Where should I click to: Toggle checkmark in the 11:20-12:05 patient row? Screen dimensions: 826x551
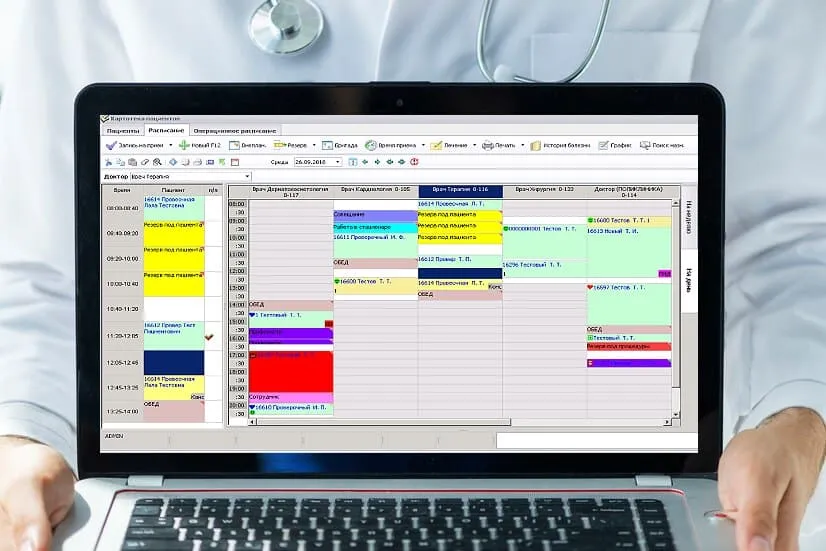click(210, 338)
